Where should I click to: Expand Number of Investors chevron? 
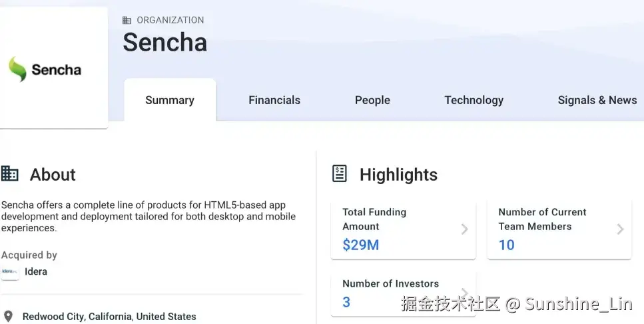[x=464, y=292]
